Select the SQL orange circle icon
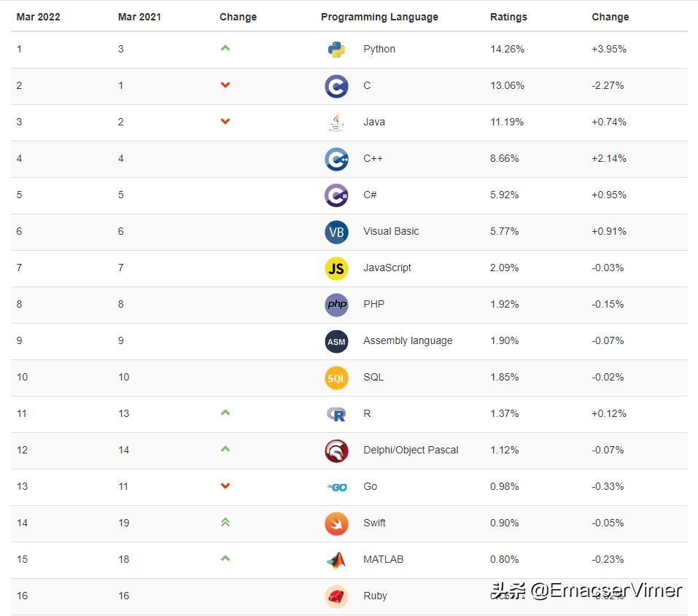This screenshot has height=616, width=698. 336,378
